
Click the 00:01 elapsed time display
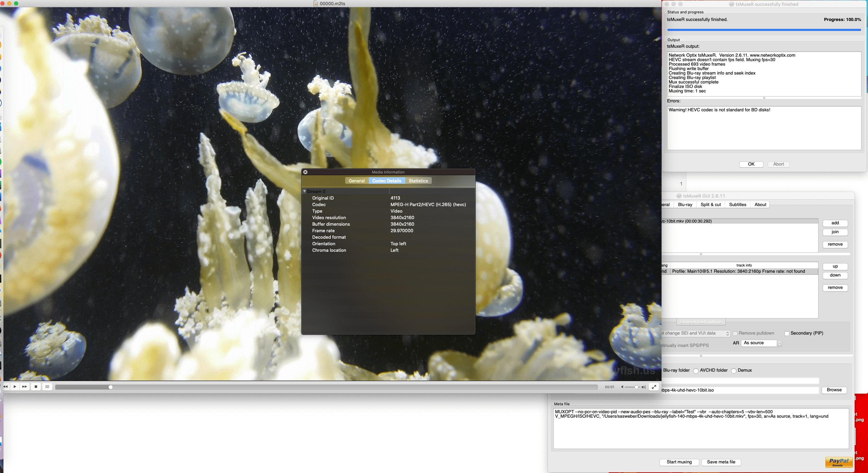click(x=609, y=387)
